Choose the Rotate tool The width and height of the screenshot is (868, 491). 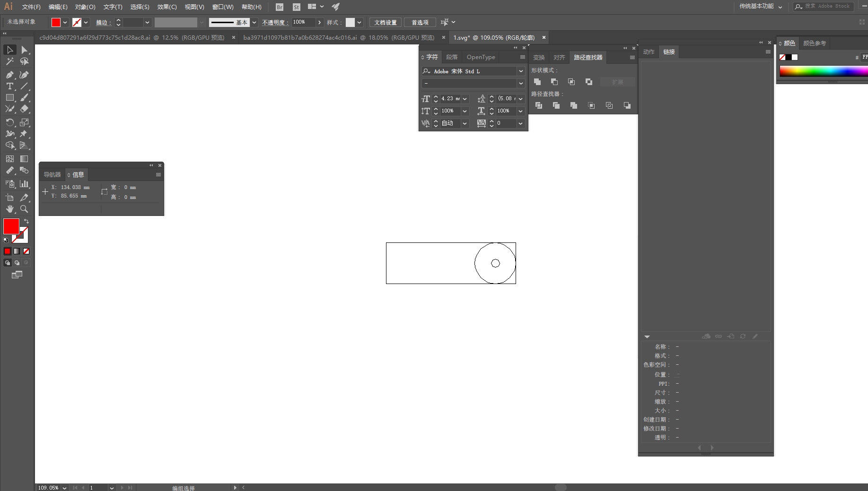pyautogui.click(x=9, y=122)
